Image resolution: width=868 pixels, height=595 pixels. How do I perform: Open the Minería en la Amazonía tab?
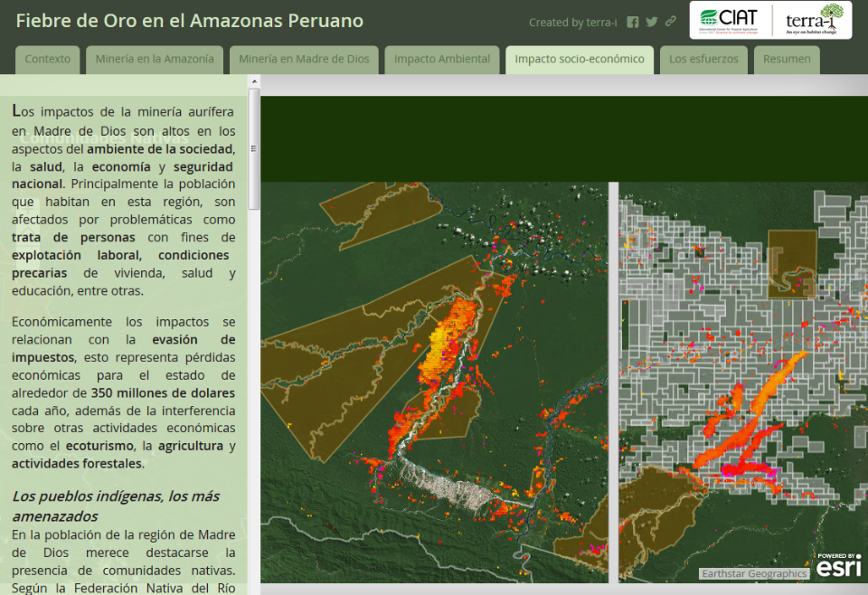(x=155, y=60)
